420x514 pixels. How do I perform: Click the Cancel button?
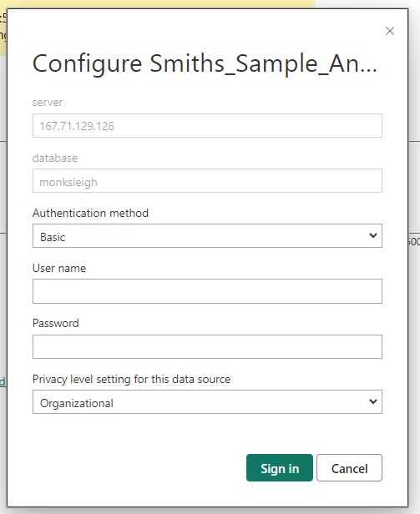click(x=350, y=468)
